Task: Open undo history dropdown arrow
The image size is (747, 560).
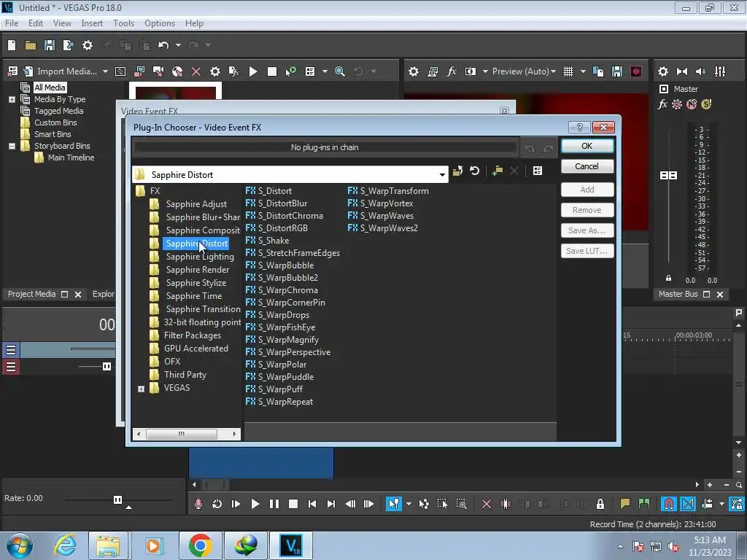Action: point(178,45)
